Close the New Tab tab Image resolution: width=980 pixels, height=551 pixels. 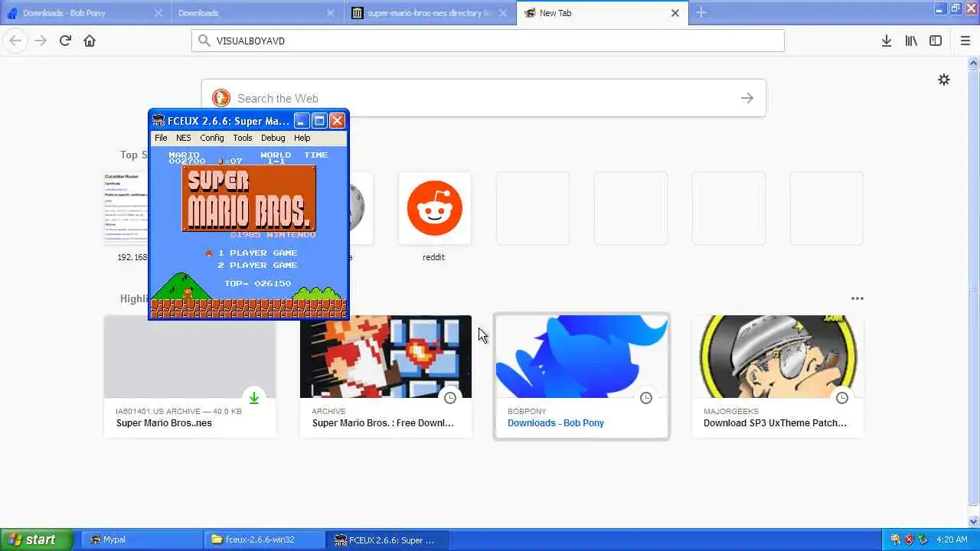[675, 13]
